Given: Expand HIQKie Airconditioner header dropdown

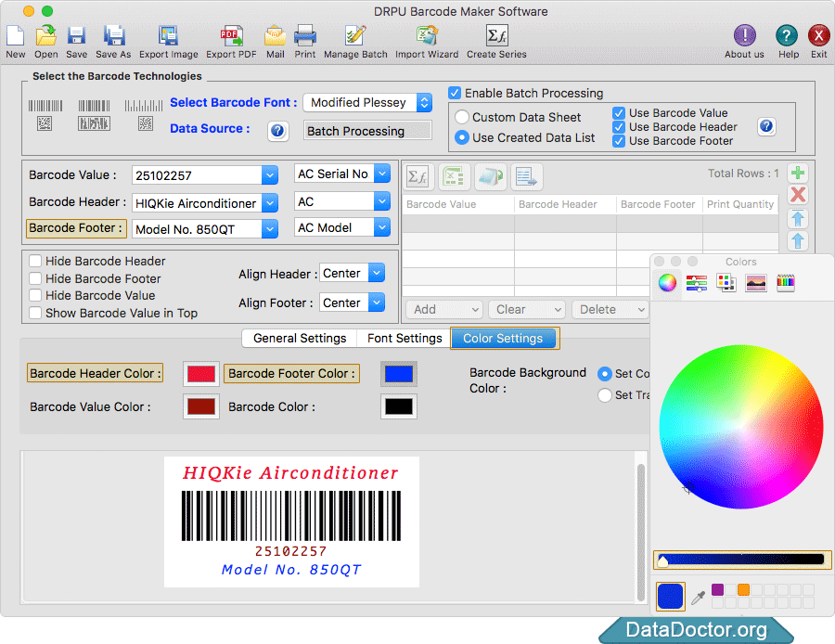Looking at the screenshot, I should [270, 203].
